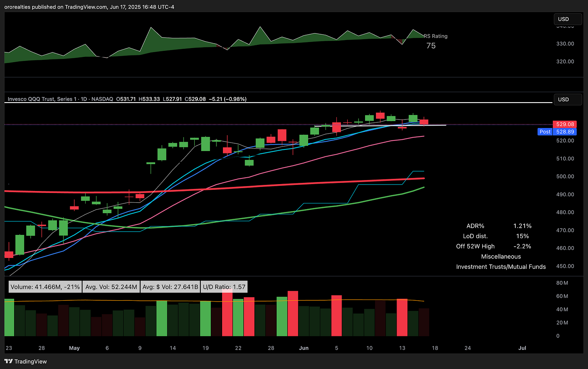Click the −5.21 (−0.98%) change value
This screenshot has height=369, width=588.
pos(227,99)
